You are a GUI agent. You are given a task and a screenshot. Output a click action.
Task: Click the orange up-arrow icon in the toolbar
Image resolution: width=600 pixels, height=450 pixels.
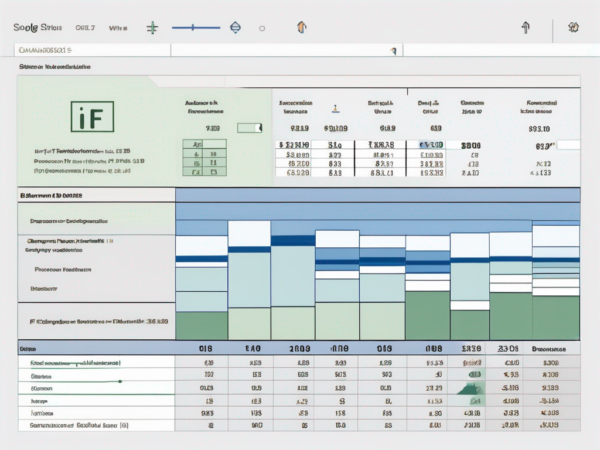coord(303,28)
